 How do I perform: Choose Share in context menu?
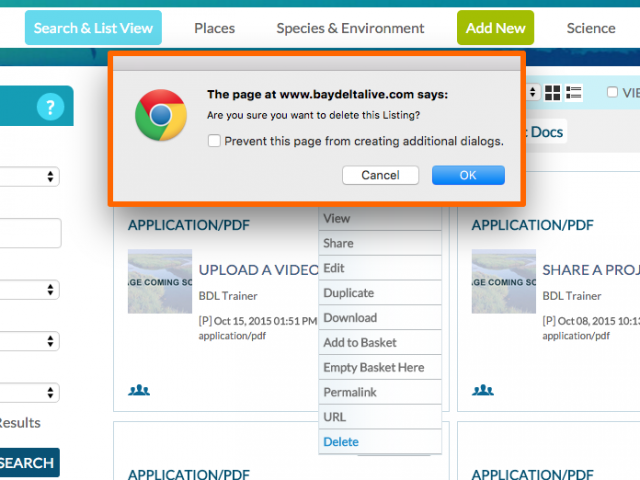[x=380, y=243]
